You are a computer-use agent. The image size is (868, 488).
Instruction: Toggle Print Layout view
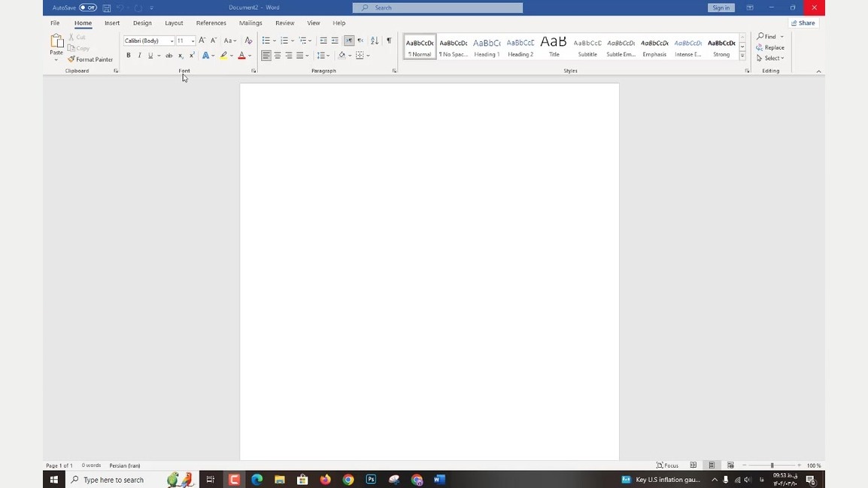click(x=712, y=465)
